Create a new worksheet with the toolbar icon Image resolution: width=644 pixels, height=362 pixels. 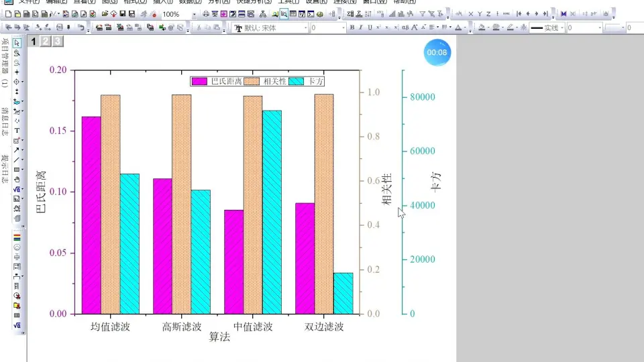click(26, 14)
